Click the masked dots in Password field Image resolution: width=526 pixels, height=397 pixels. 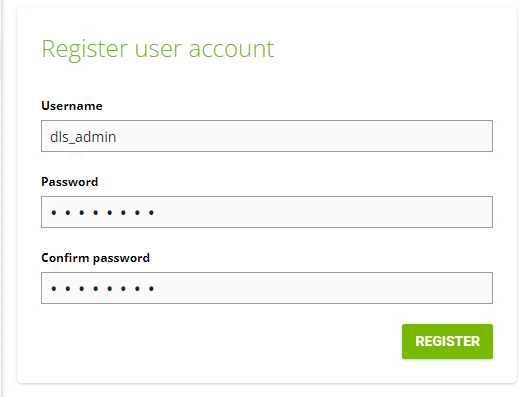pos(102,212)
